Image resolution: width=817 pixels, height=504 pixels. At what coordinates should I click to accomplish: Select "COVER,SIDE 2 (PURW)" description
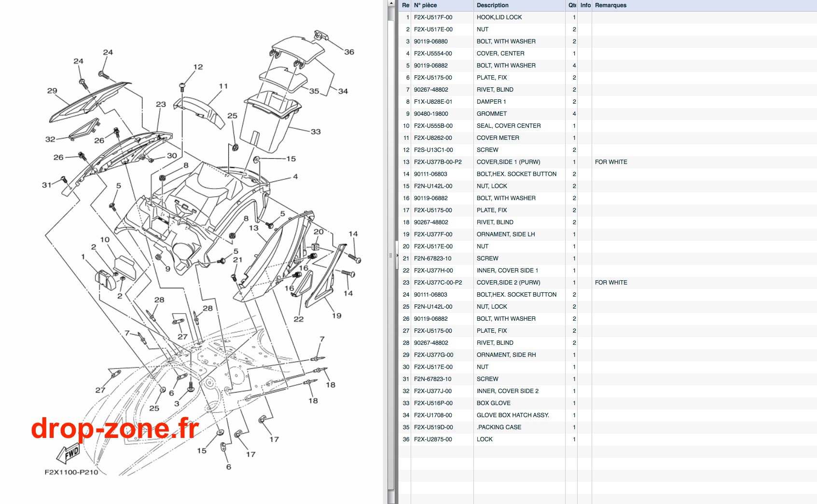[508, 283]
